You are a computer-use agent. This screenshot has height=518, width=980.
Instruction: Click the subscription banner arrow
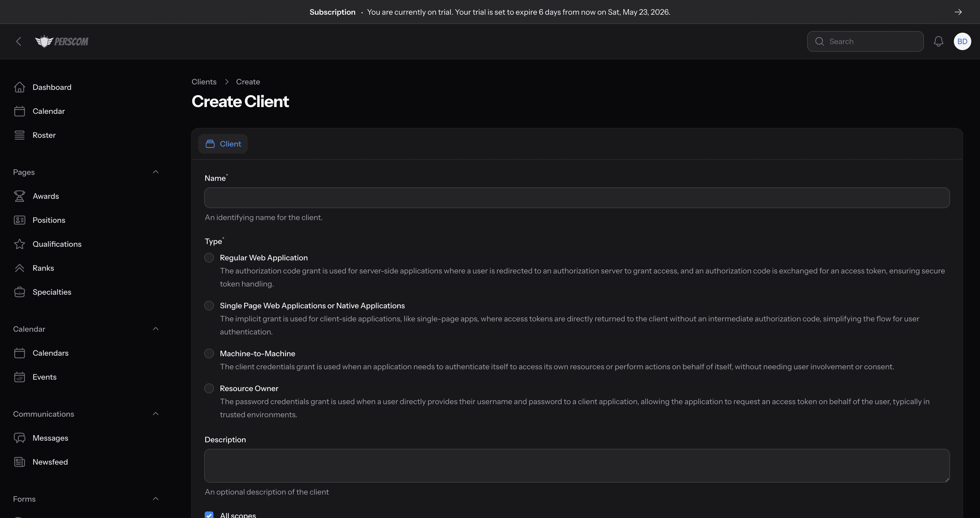coord(958,12)
